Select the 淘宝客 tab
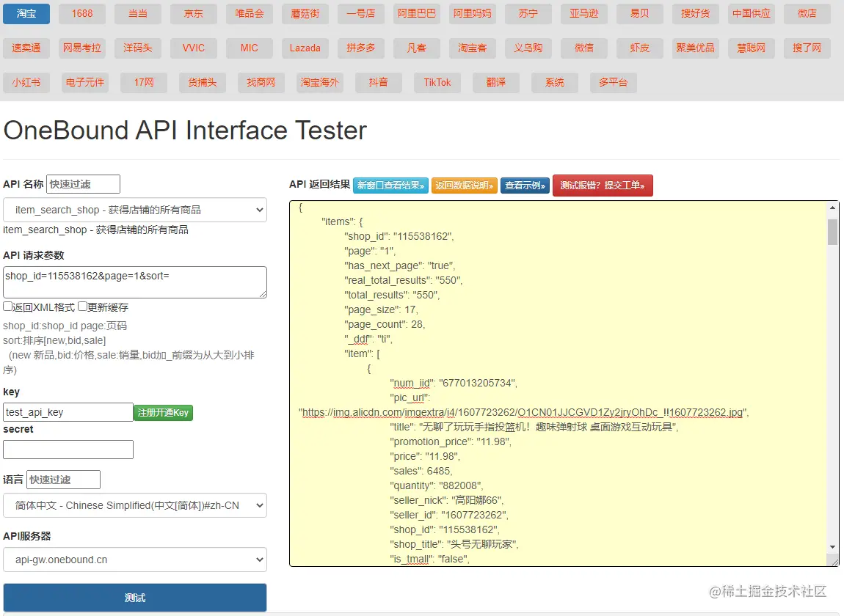Image resolution: width=844 pixels, height=616 pixels. [x=473, y=48]
